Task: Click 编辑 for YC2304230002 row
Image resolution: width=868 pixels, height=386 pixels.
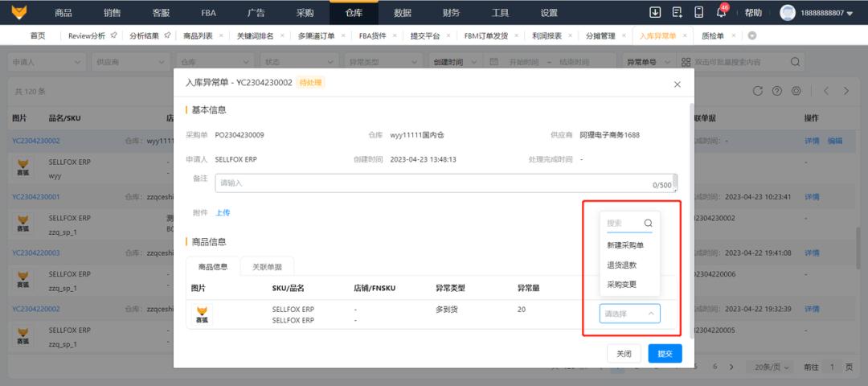Action: pyautogui.click(x=835, y=141)
